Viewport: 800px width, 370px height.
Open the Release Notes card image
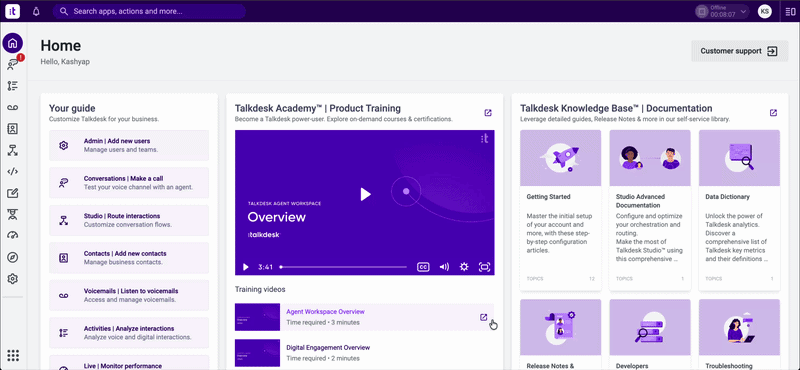560,327
